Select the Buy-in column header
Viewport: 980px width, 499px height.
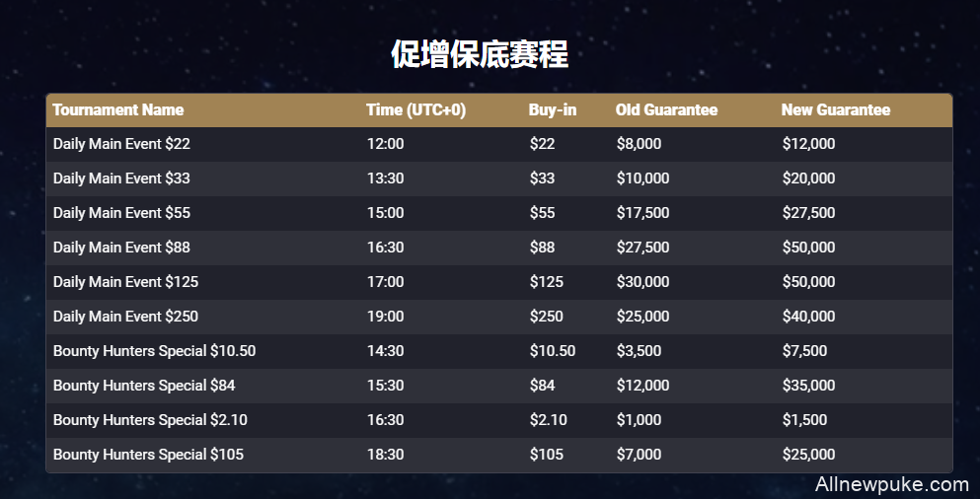553,109
